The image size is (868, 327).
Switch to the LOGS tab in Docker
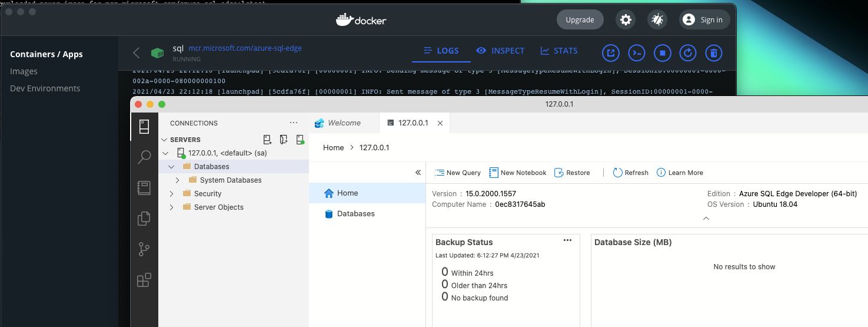[x=441, y=51]
